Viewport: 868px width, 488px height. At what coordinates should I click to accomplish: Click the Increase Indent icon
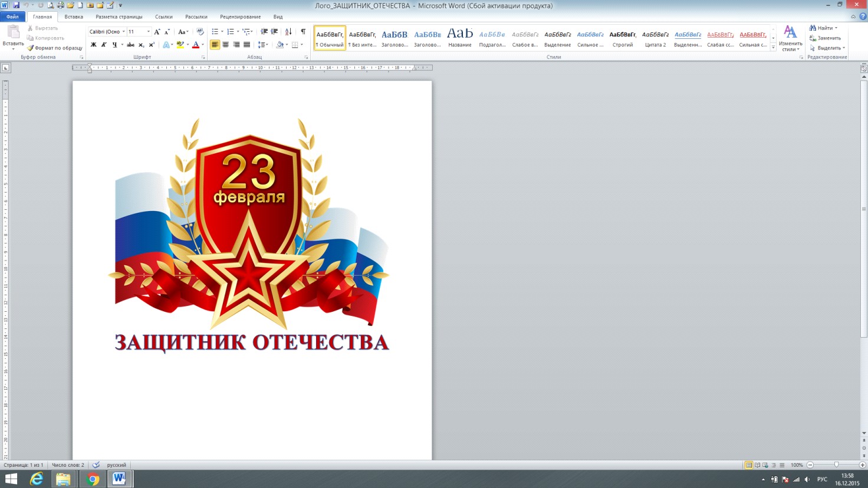[274, 32]
